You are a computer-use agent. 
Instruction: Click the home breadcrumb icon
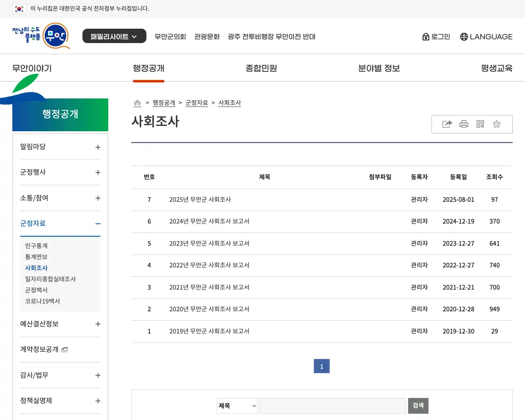(137, 103)
